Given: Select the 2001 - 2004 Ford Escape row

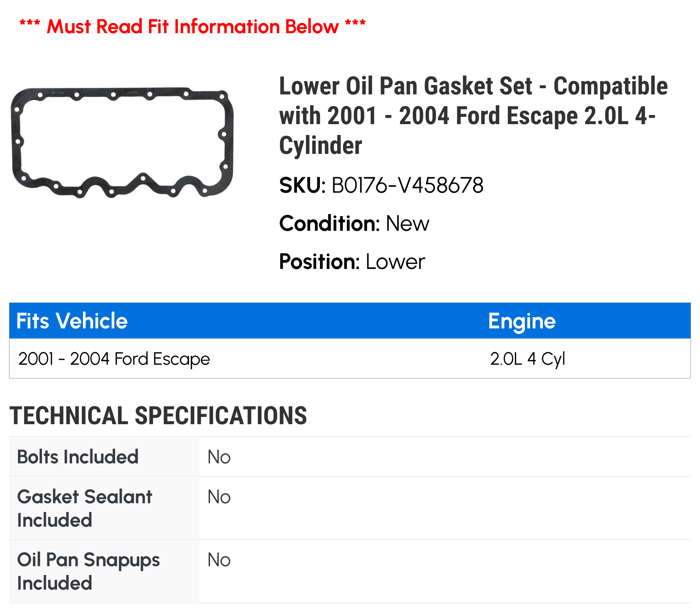Looking at the screenshot, I should (350, 358).
